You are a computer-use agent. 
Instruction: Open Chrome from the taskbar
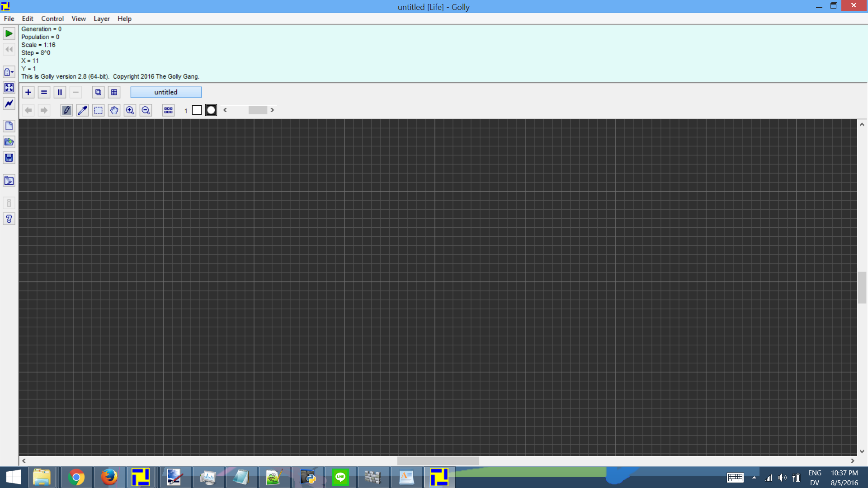point(76,477)
